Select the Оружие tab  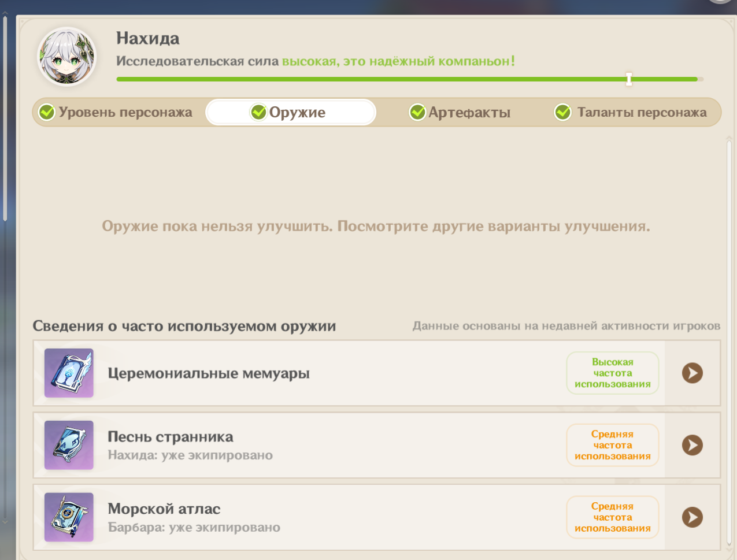(x=291, y=112)
